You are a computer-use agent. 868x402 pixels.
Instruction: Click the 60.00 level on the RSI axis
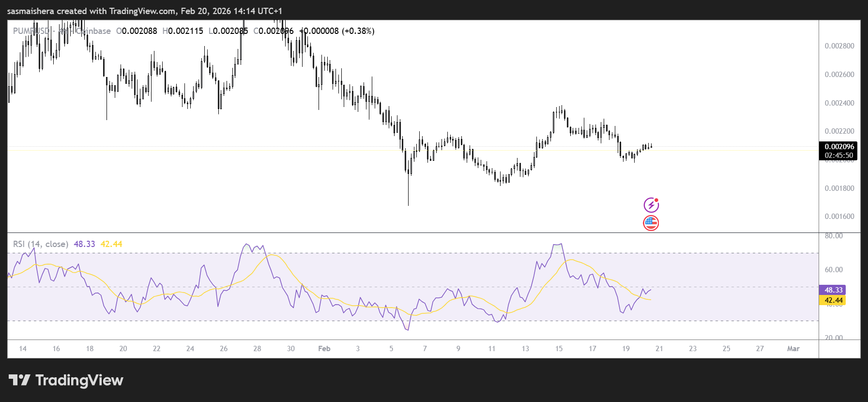(x=834, y=270)
